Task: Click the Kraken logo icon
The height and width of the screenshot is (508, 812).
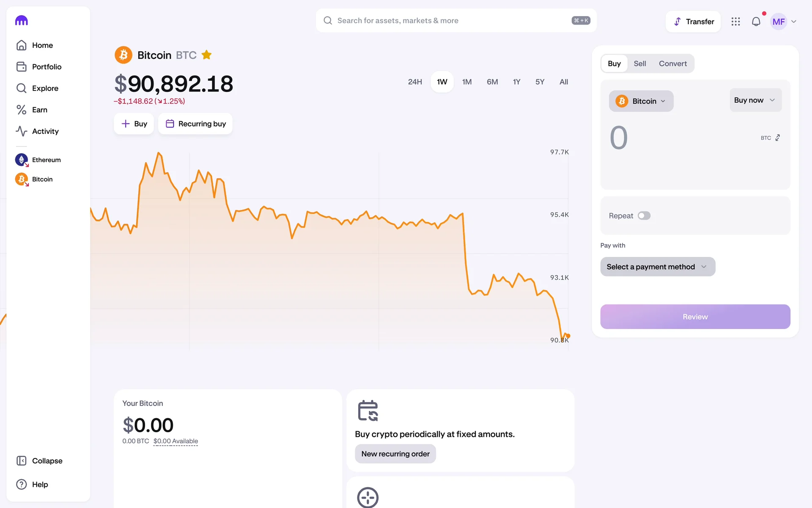Action: 21,20
